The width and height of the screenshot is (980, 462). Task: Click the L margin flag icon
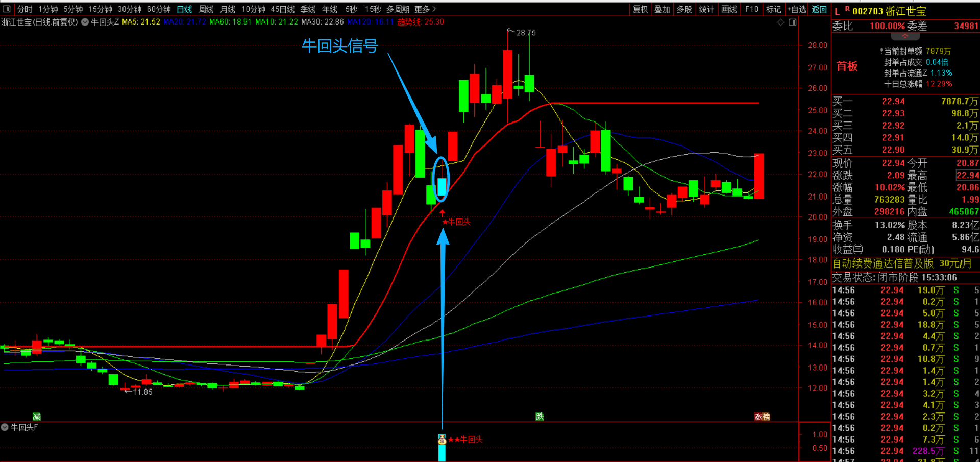(x=837, y=11)
